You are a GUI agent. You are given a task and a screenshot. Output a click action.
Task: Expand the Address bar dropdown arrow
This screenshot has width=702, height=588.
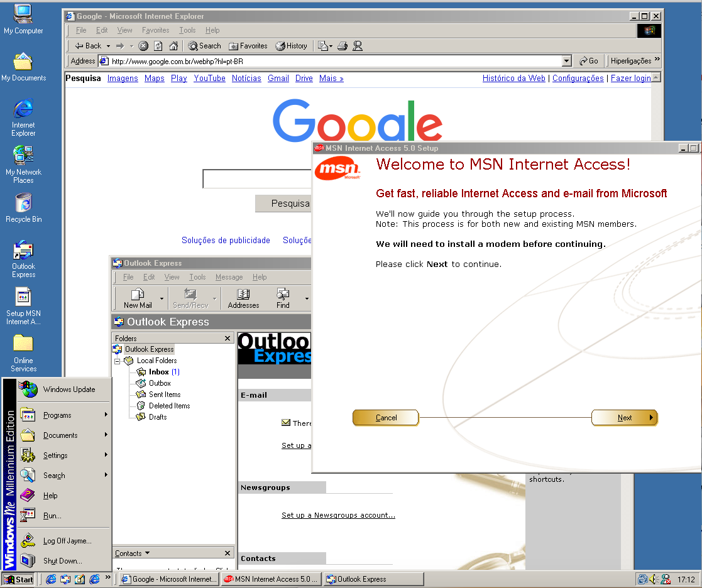coord(566,61)
